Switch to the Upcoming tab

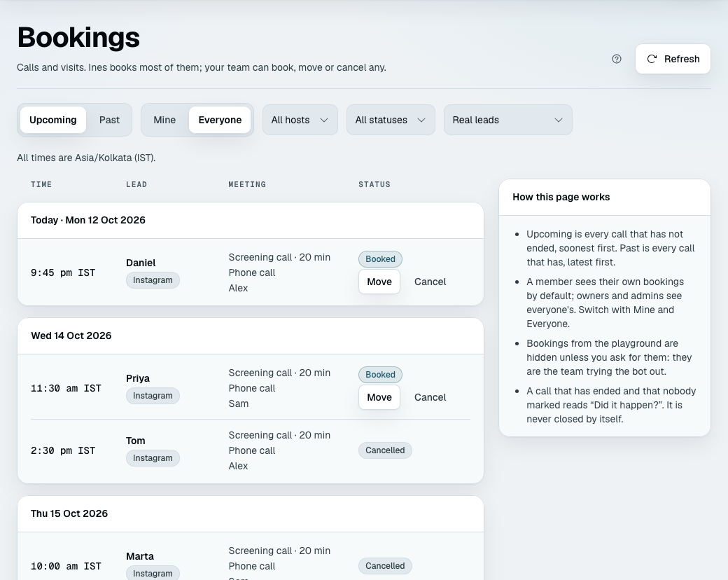pyautogui.click(x=53, y=120)
